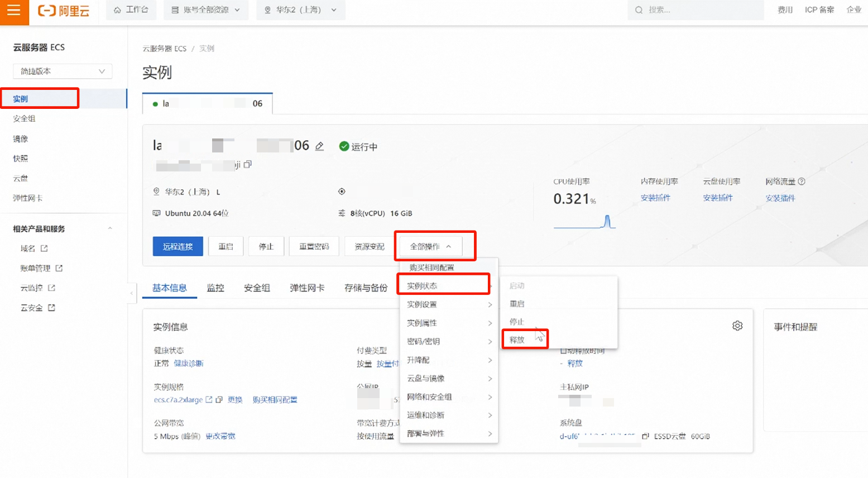This screenshot has width=868, height=478.
Task: Switch to the 监控 tab
Action: (x=215, y=288)
